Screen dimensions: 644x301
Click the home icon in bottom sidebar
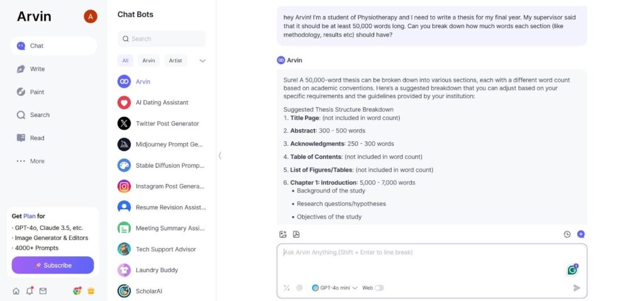coord(16,291)
